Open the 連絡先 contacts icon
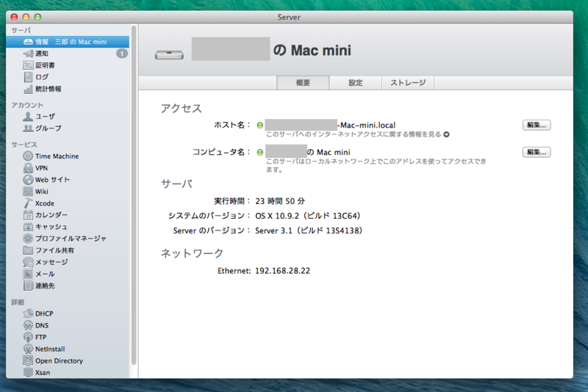Image resolution: width=588 pixels, height=392 pixels. [28, 286]
